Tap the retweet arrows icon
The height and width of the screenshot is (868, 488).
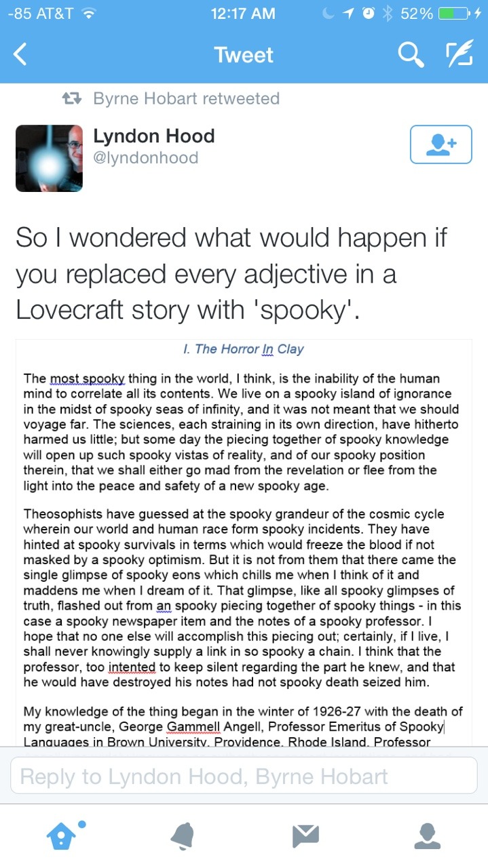(72, 98)
